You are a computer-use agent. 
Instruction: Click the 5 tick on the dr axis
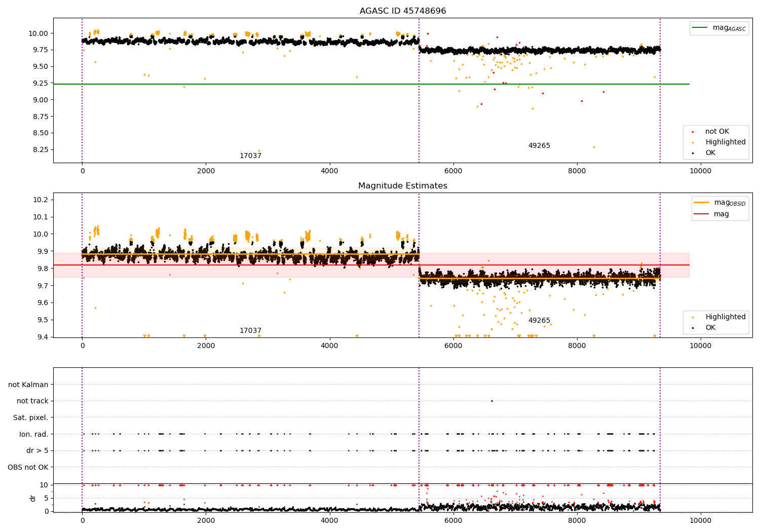[47, 498]
